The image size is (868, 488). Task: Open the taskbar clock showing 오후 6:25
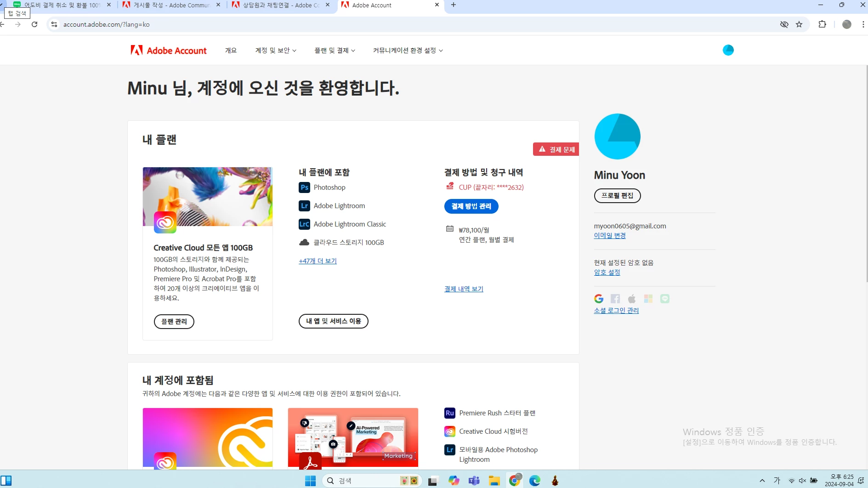pos(839,481)
